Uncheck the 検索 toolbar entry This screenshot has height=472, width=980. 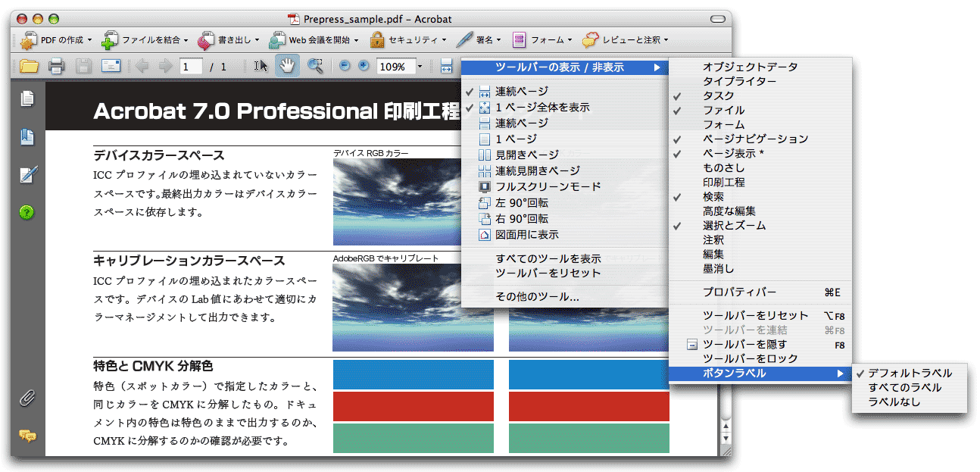tap(760, 196)
